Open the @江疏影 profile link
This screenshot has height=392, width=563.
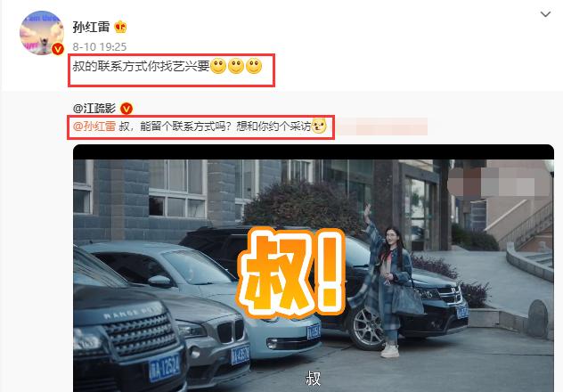[x=94, y=108]
